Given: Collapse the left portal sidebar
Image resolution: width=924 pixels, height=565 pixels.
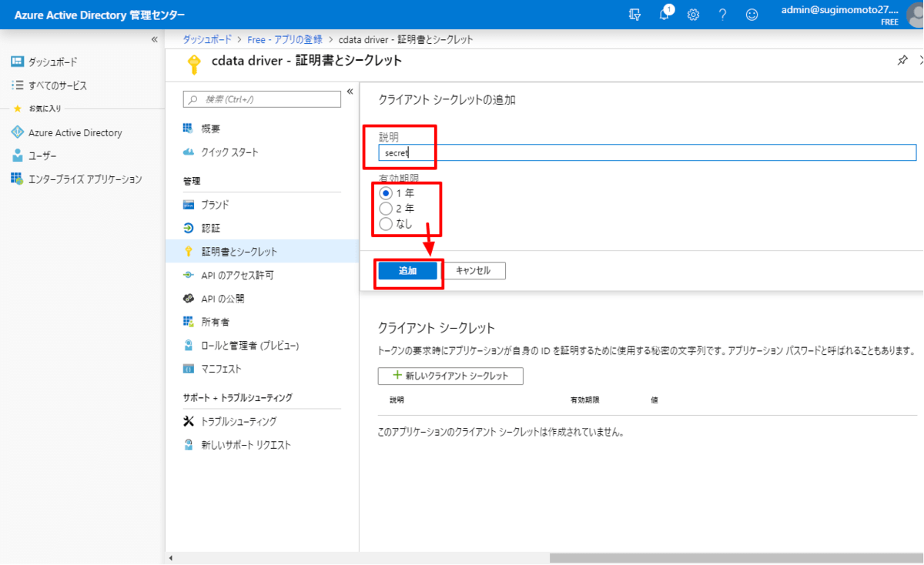Looking at the screenshot, I should (x=155, y=39).
